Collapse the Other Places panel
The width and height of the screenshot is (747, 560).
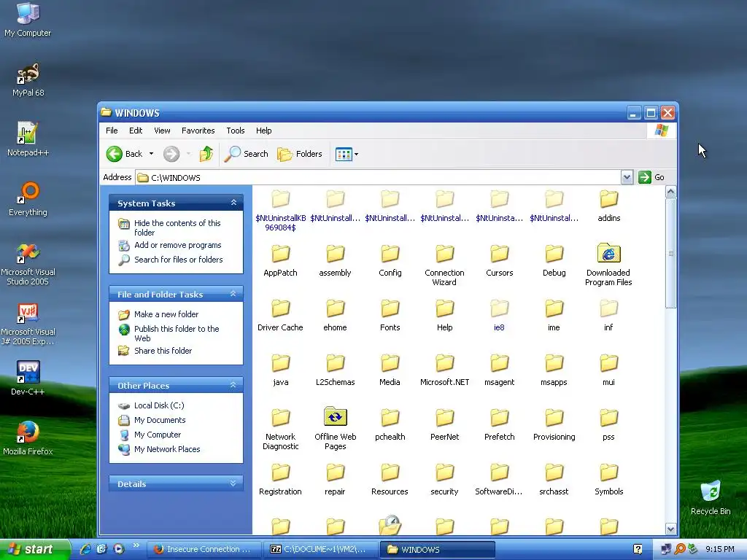pyautogui.click(x=233, y=385)
